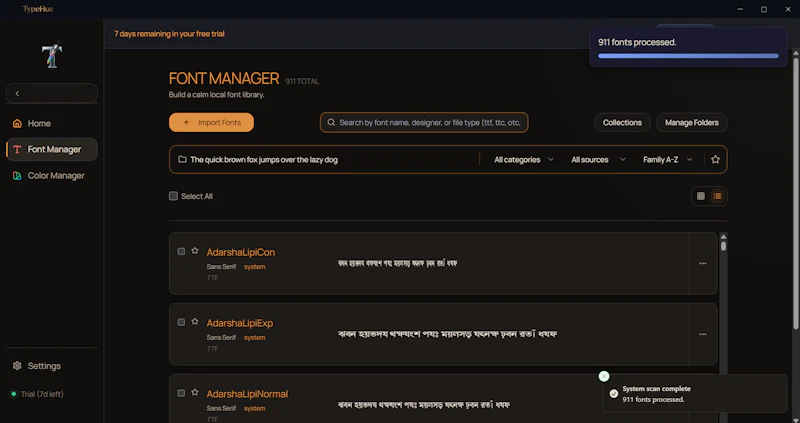Click the Home house icon
Screen dimensions: 800x423
(x=17, y=123)
